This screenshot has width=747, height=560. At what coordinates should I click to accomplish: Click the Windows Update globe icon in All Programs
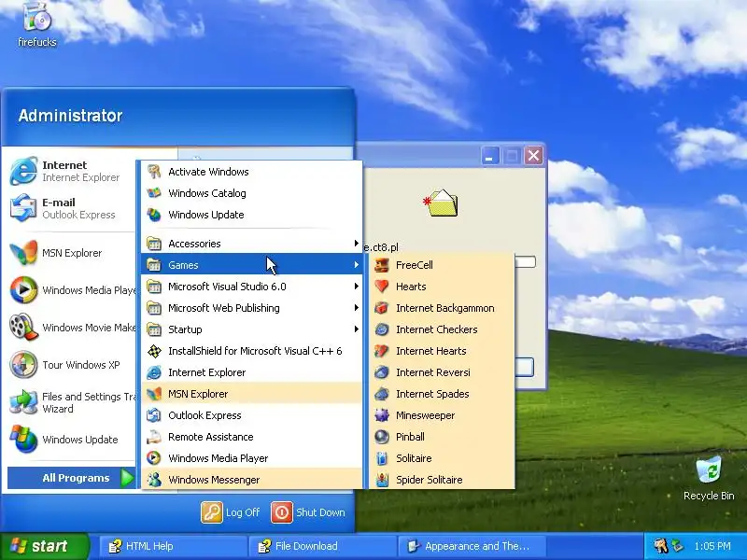coord(154,215)
